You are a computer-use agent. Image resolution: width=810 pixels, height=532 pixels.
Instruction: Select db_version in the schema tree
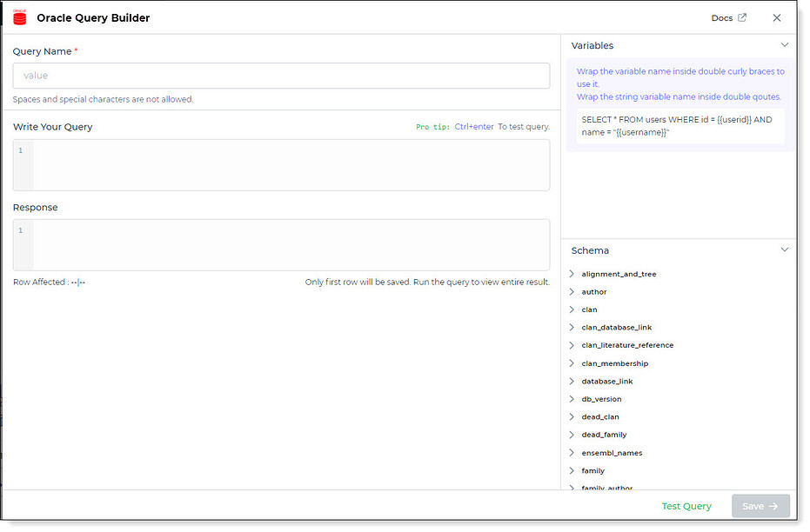click(601, 399)
